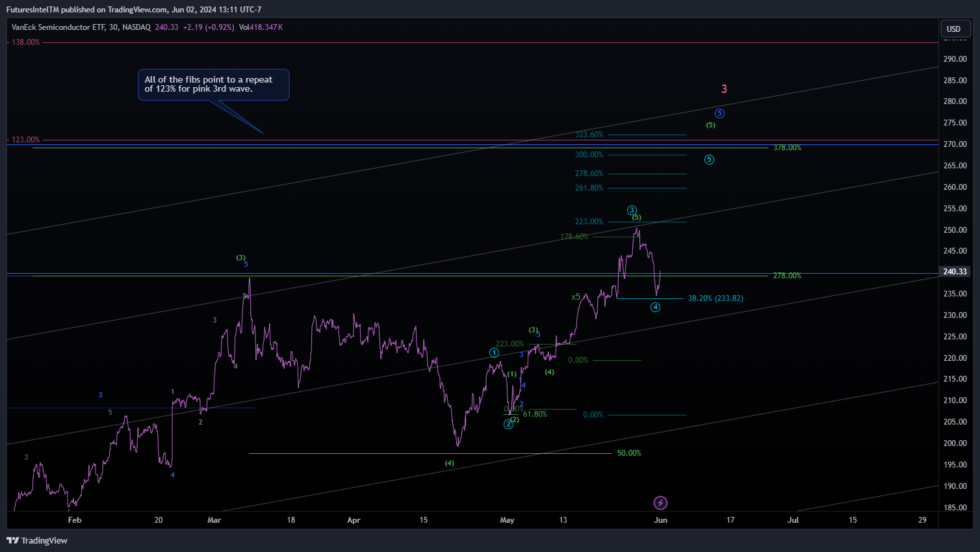Viewport: 980px width, 552px height.
Task: Select the 38.20% (233.82) retracement label
Action: tap(716, 298)
